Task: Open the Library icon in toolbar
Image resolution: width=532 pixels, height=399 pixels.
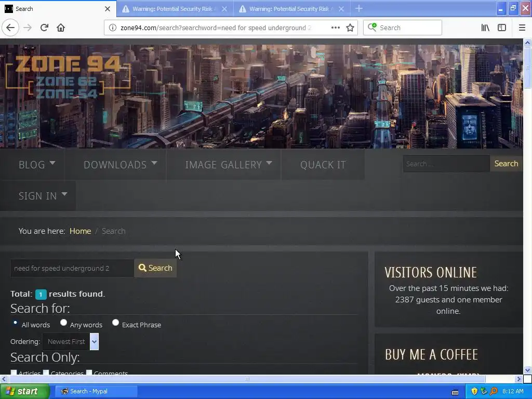Action: click(485, 28)
